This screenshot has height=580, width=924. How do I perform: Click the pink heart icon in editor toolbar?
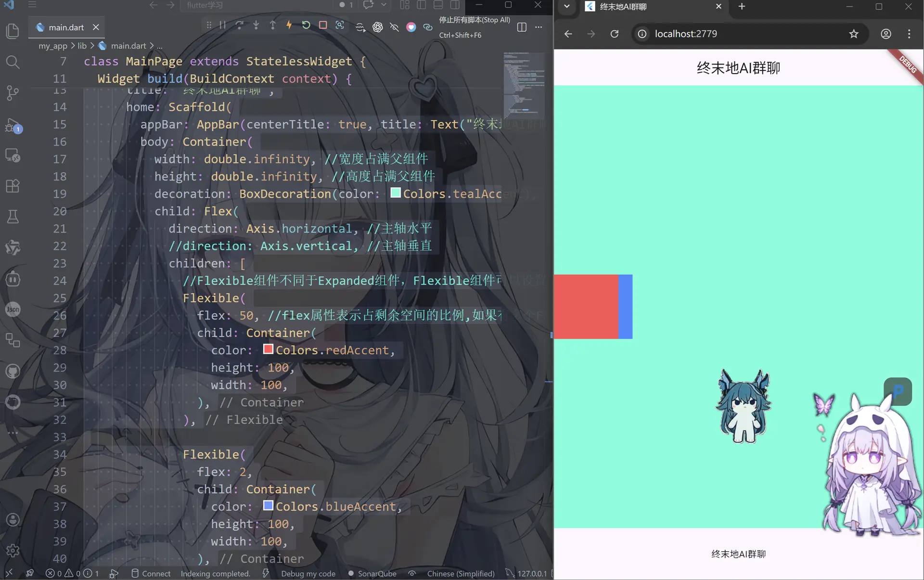pyautogui.click(x=411, y=27)
